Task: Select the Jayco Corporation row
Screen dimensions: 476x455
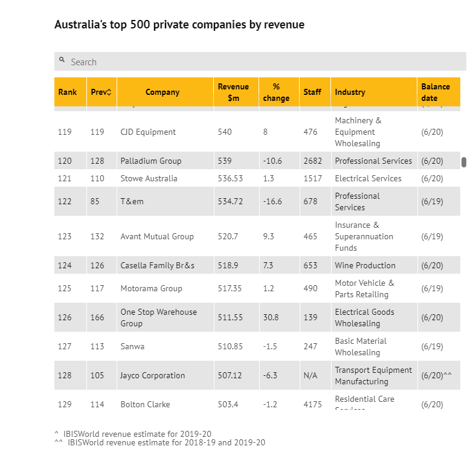Action: click(x=153, y=375)
